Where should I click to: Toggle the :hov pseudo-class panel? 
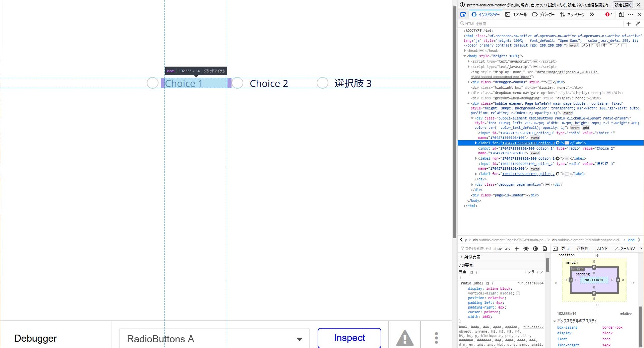(498, 249)
